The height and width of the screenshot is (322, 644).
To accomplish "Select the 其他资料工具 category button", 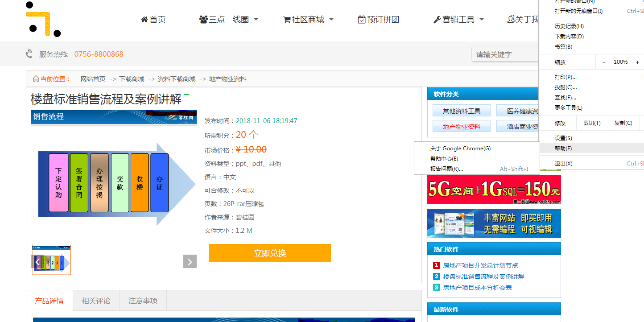I will pos(462,111).
